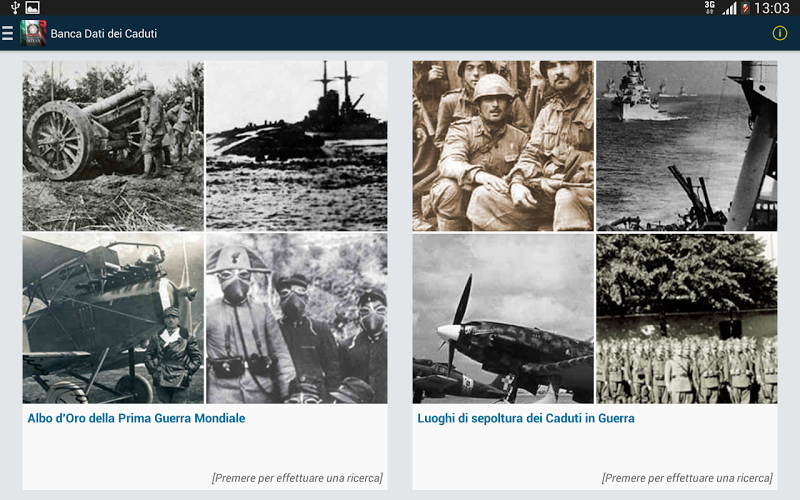Open Luoghi di sepoltura dei Caduti in Guerra
The width and height of the screenshot is (800, 500).
pyautogui.click(x=526, y=418)
